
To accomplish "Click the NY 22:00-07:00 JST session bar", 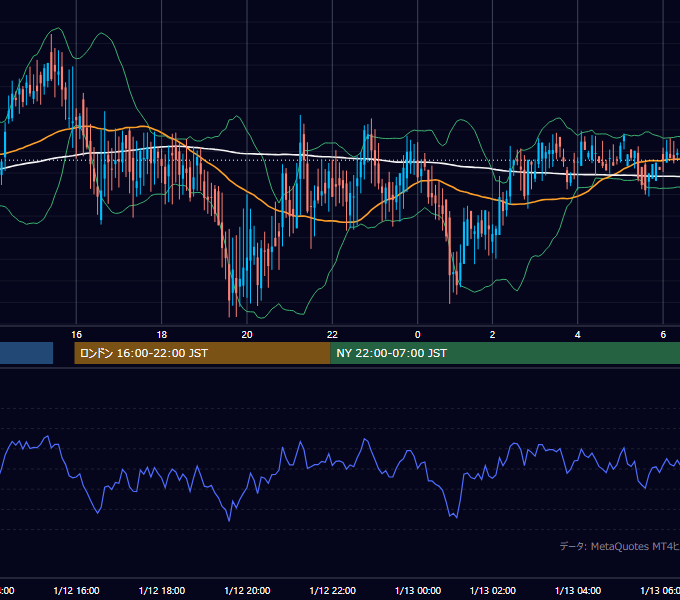I will pos(505,353).
